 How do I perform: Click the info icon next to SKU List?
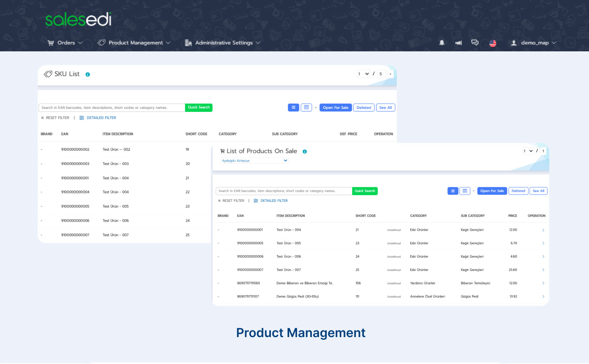(x=88, y=75)
